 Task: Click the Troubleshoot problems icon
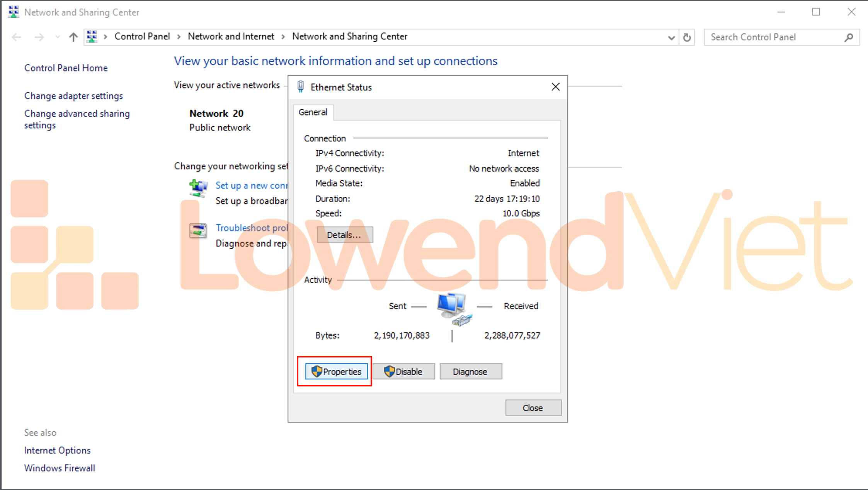(x=198, y=231)
